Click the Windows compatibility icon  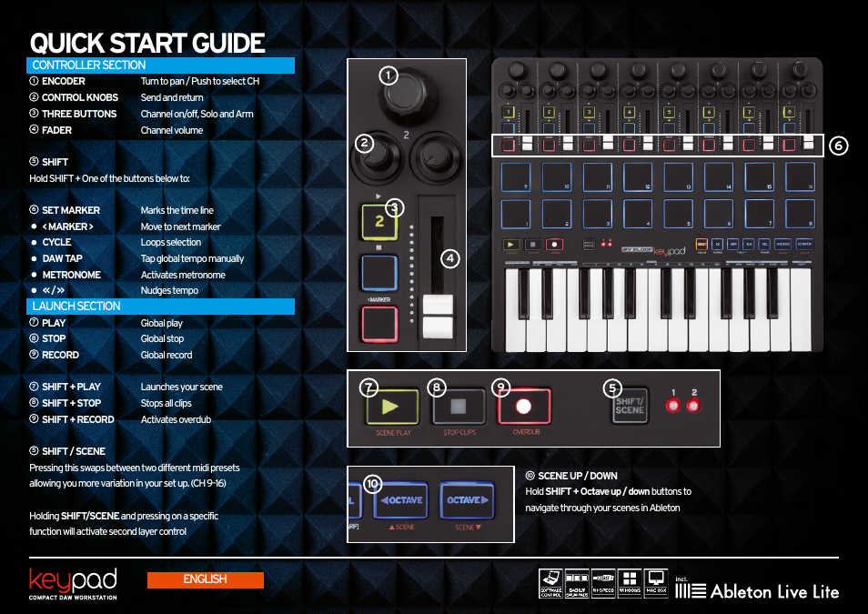point(630,584)
